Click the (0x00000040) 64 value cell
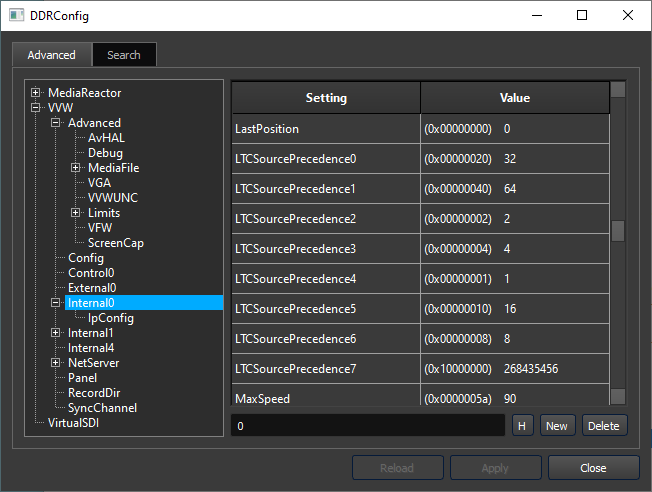The width and height of the screenshot is (652, 492). click(x=515, y=189)
